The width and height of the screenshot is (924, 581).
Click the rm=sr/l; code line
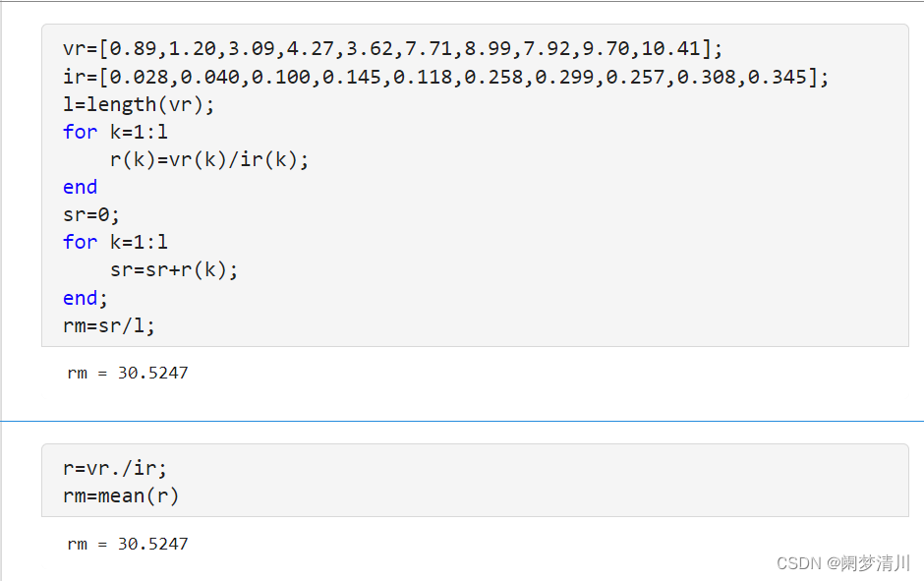click(109, 325)
